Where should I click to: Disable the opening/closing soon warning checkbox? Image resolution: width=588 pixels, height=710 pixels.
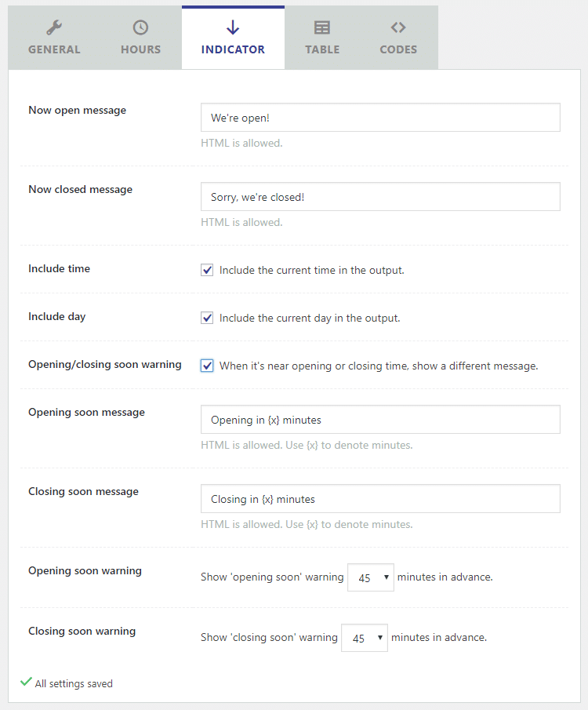pos(207,366)
